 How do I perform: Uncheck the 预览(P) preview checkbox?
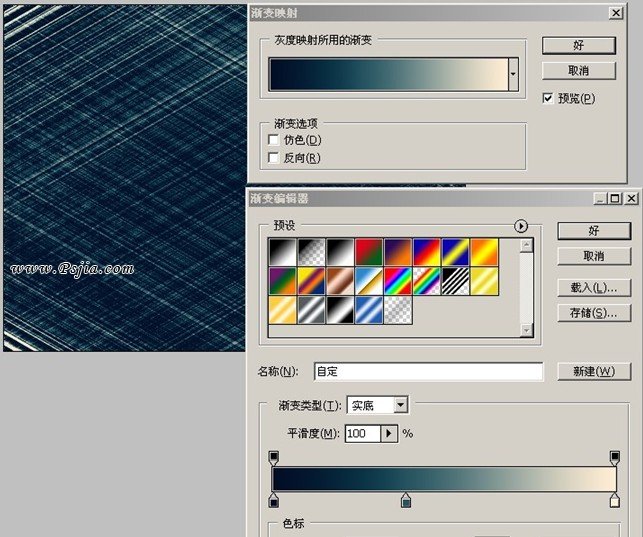[x=548, y=98]
